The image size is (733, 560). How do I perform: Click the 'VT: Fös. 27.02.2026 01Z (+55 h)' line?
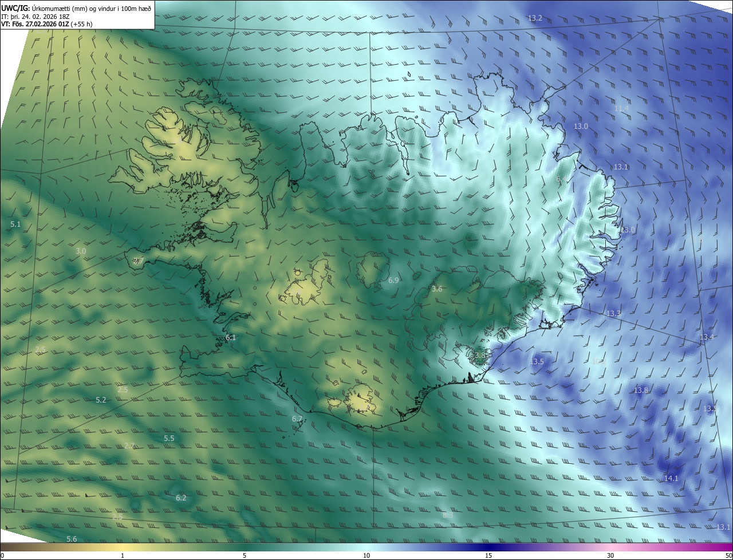click(x=47, y=24)
